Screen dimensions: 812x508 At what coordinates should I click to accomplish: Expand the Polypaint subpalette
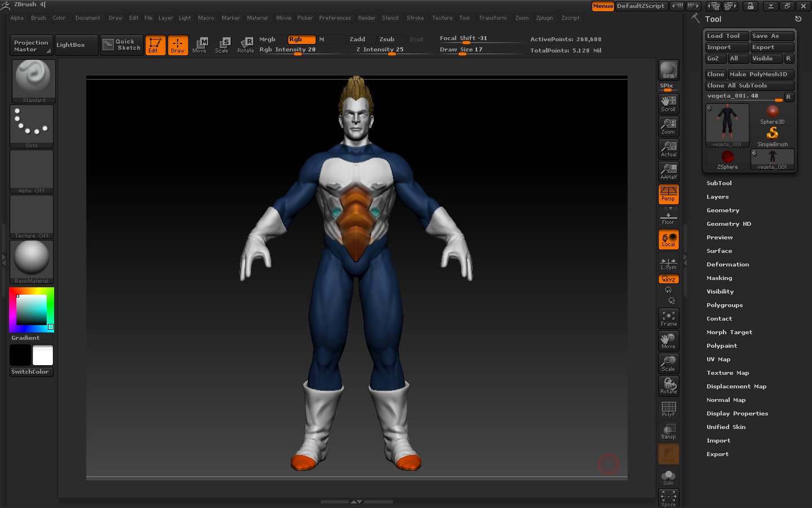pyautogui.click(x=722, y=346)
